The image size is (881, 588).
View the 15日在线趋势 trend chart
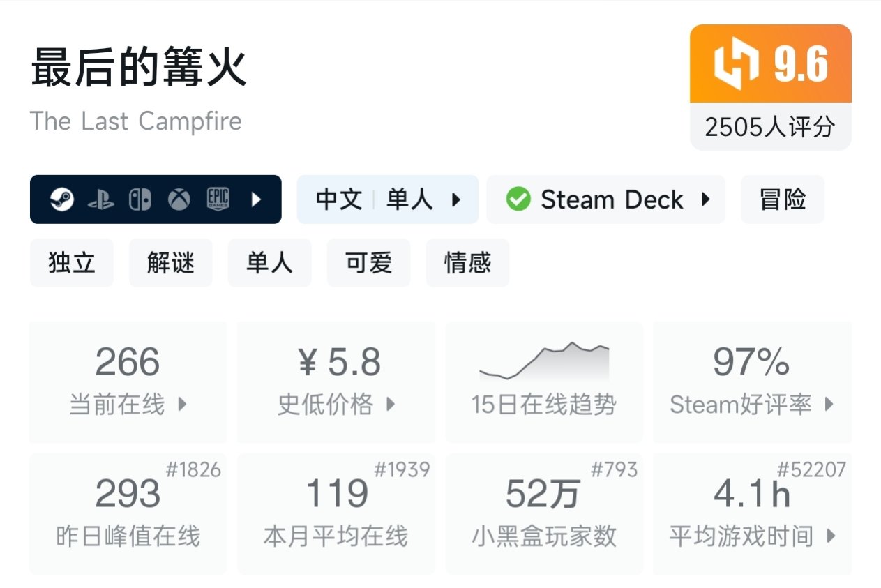coord(544,382)
